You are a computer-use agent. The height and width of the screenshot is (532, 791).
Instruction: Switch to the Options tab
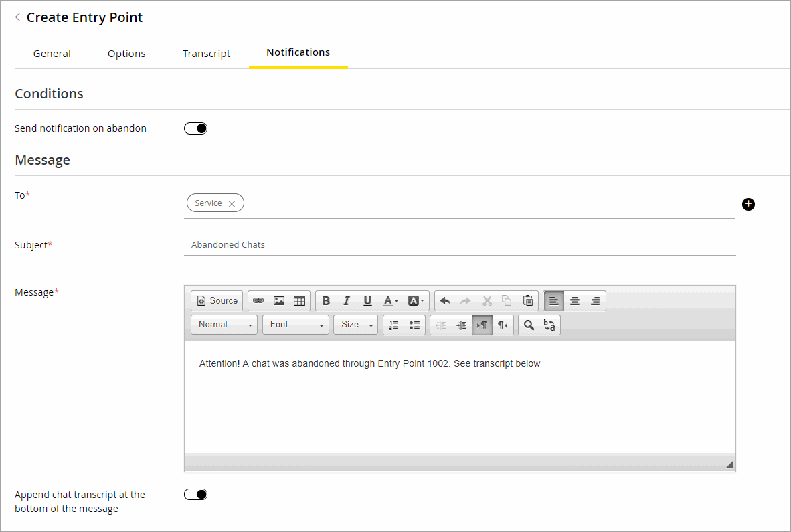[126, 54]
